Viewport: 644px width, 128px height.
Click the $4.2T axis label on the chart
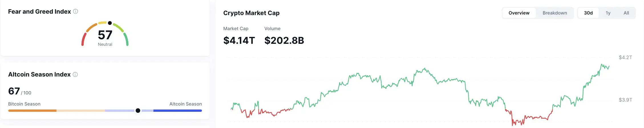click(x=625, y=57)
